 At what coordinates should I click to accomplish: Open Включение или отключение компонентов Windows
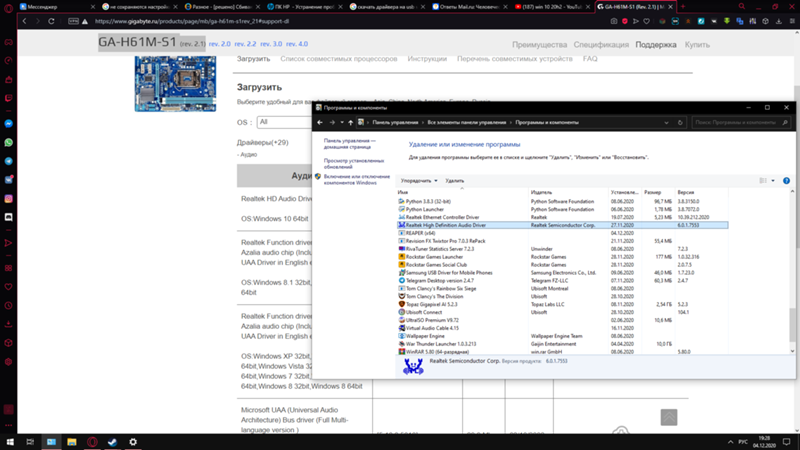tap(357, 179)
